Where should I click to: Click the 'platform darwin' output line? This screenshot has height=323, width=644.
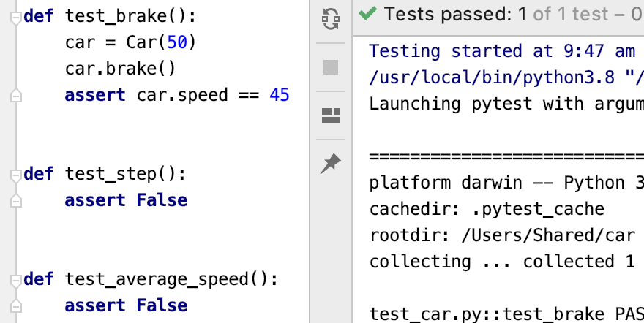tap(506, 183)
